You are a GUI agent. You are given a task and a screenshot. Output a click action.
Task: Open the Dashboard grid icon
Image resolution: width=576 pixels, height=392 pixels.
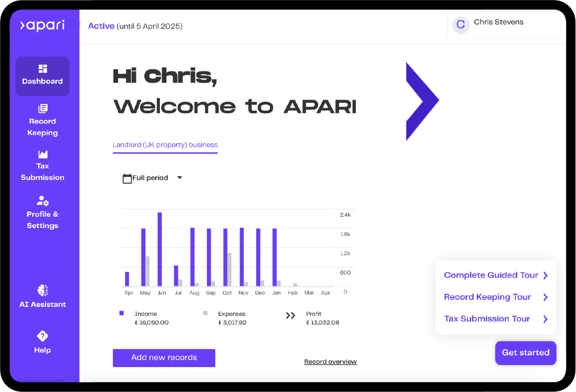pos(43,69)
